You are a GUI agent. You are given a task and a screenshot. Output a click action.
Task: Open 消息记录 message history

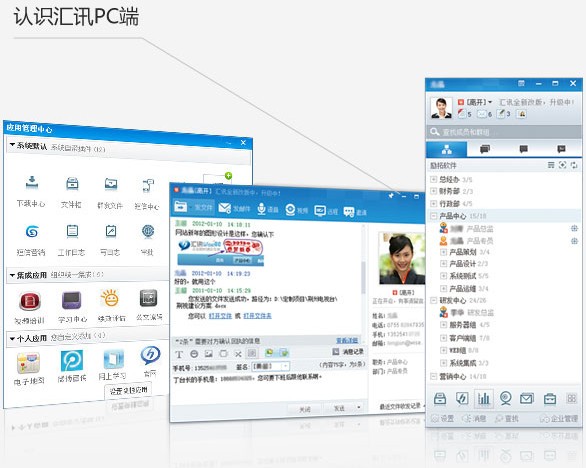coord(348,352)
